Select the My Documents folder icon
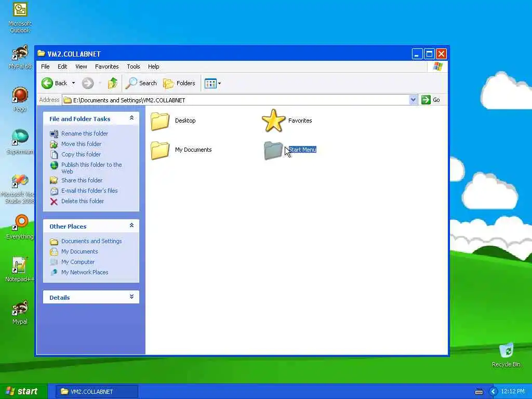Viewport: 532px width, 399px height. (160, 150)
